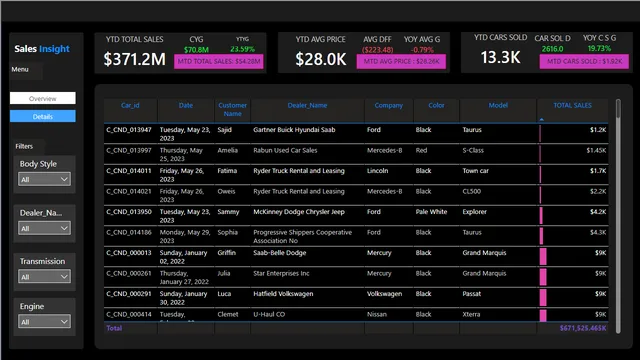
Task: Click the TOTAL SALES column header
Action: coord(572,105)
